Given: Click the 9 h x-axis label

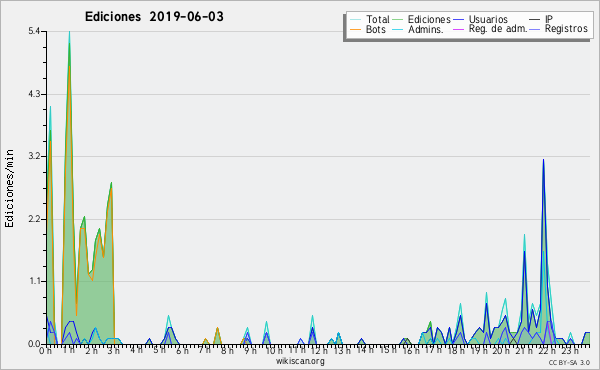Looking at the screenshot, I should (250, 350).
